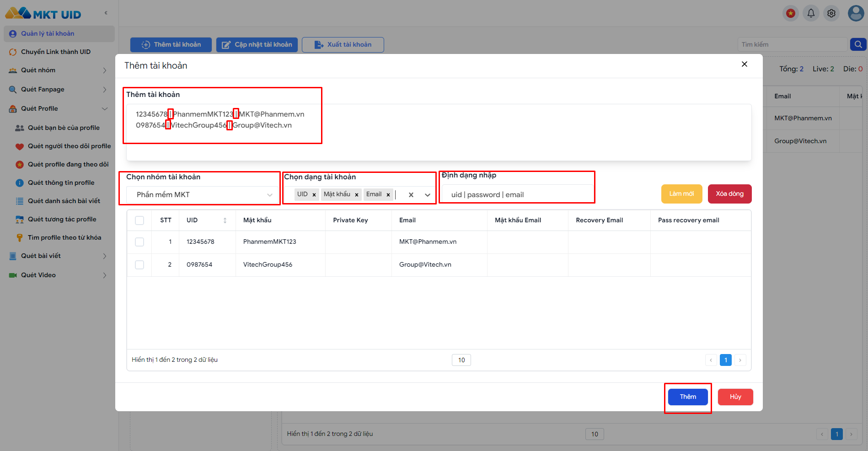Image resolution: width=868 pixels, height=451 pixels.
Task: Open the Chọn nhóm tài khoản dropdown
Action: point(203,195)
